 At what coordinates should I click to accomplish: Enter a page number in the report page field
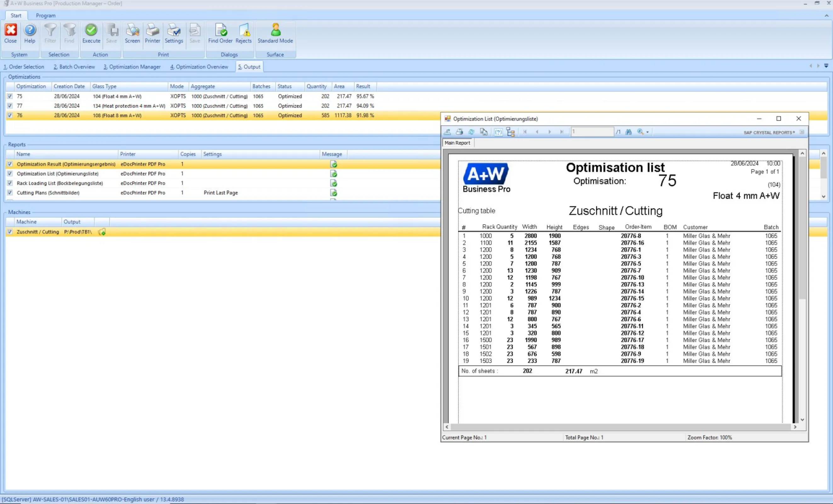[592, 131]
